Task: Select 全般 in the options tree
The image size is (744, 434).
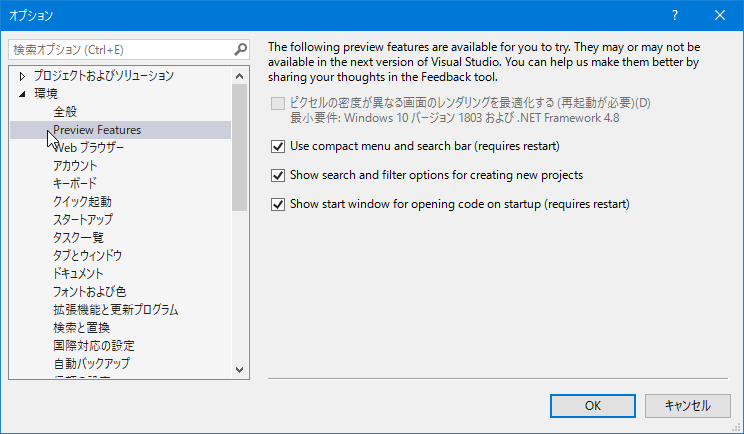Action: [65, 112]
